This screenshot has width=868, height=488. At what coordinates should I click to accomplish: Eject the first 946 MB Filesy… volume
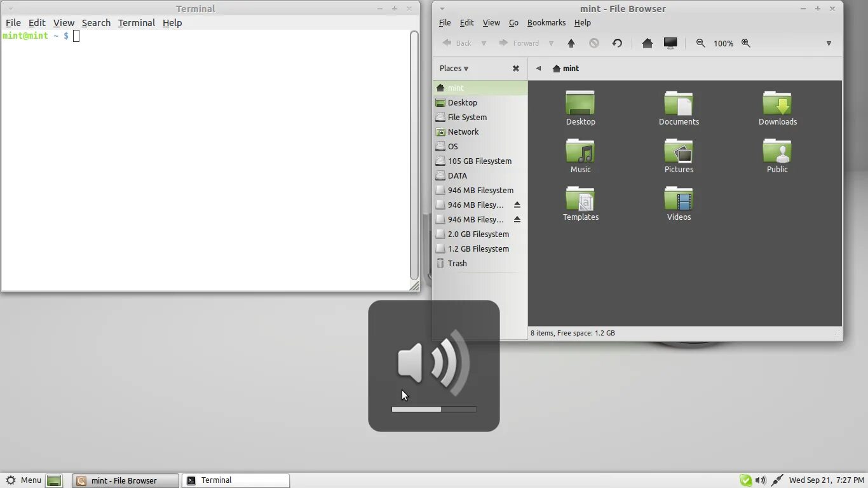point(517,205)
